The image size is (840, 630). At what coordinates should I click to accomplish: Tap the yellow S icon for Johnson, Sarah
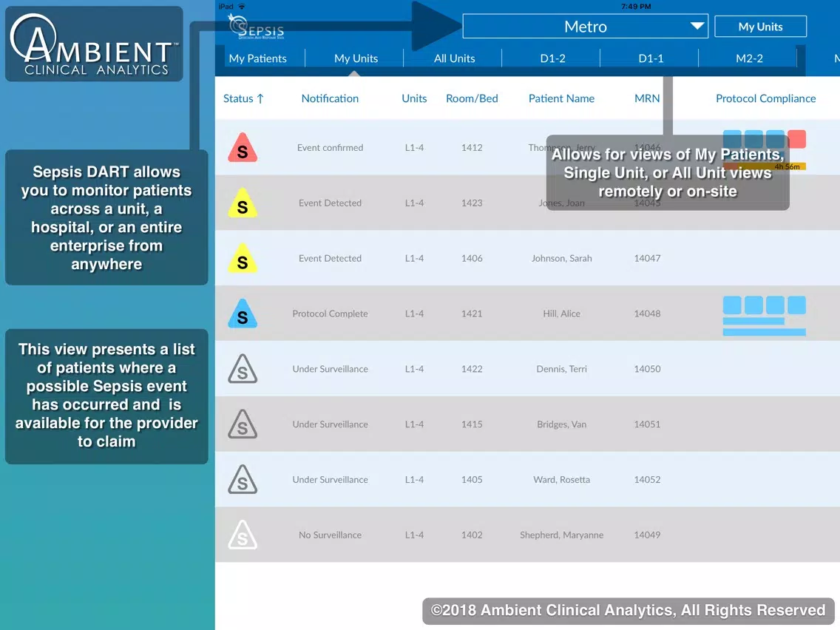pos(243,259)
